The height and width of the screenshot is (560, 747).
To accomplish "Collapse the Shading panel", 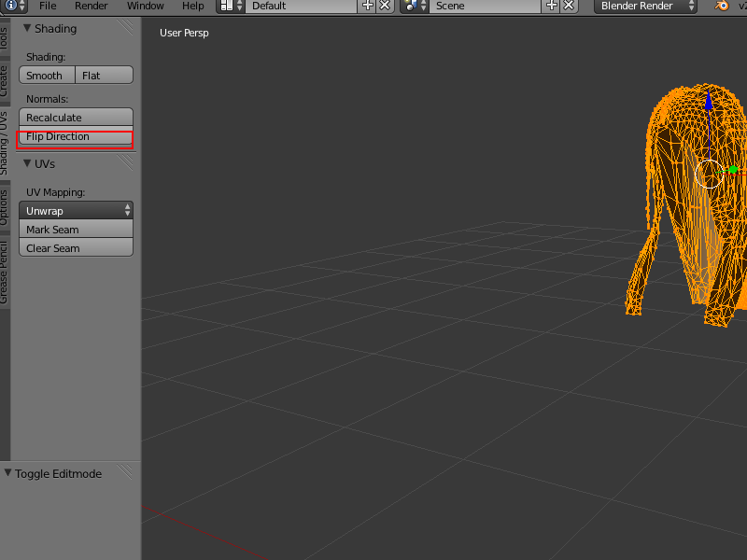I will coord(27,29).
